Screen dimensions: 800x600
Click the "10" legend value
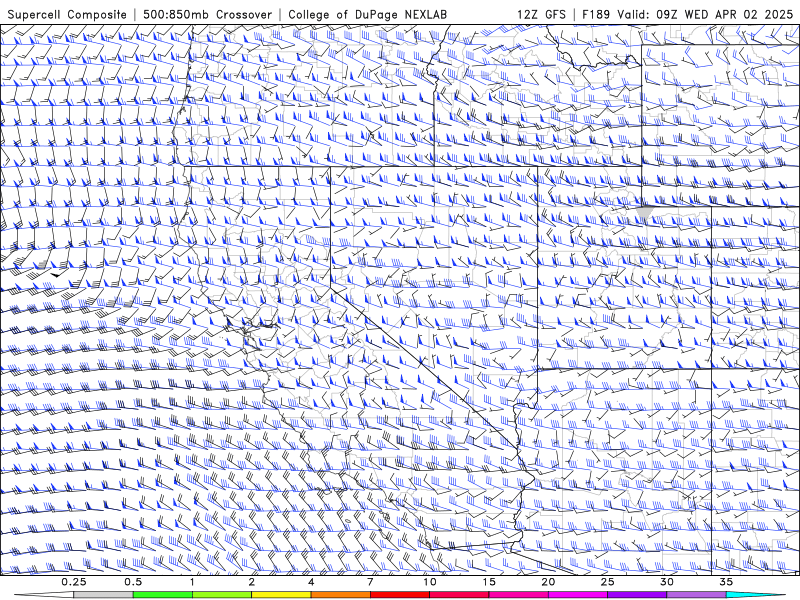tap(430, 582)
